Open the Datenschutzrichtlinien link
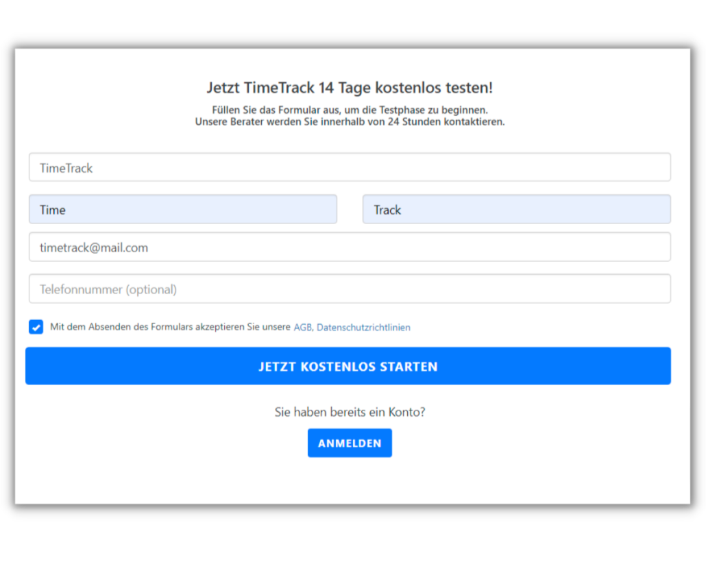The width and height of the screenshot is (706, 588). point(363,328)
